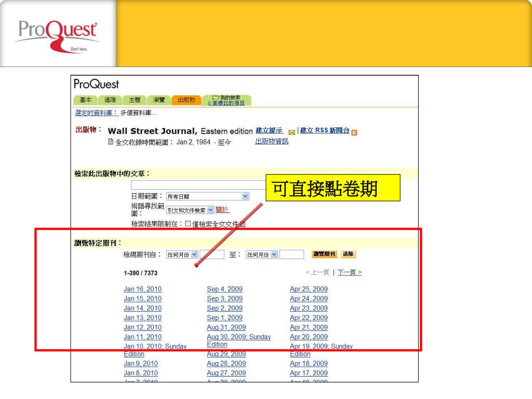Click the 瀏覽期刊 browse issues button
The width and height of the screenshot is (532, 399).
tap(324, 254)
